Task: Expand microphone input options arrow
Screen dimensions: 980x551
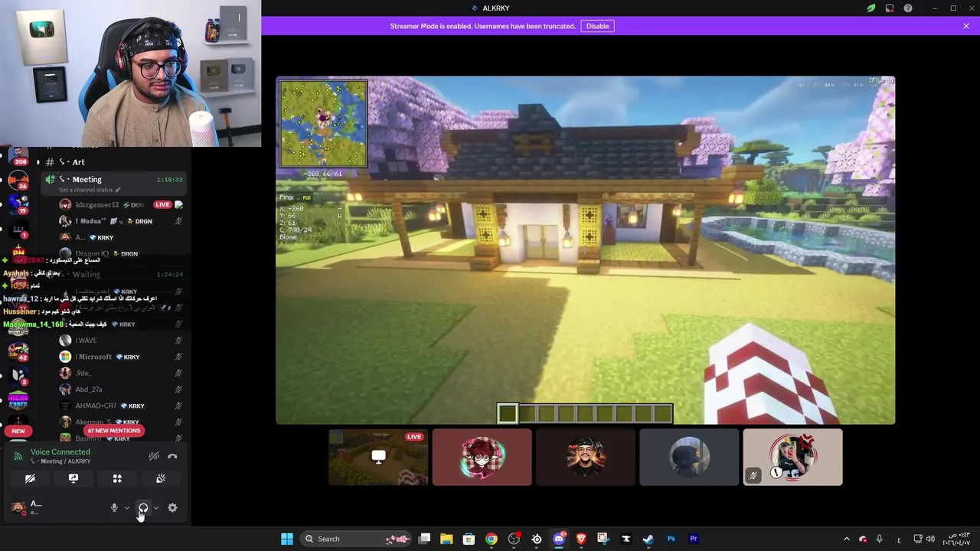Action: pyautogui.click(x=127, y=507)
